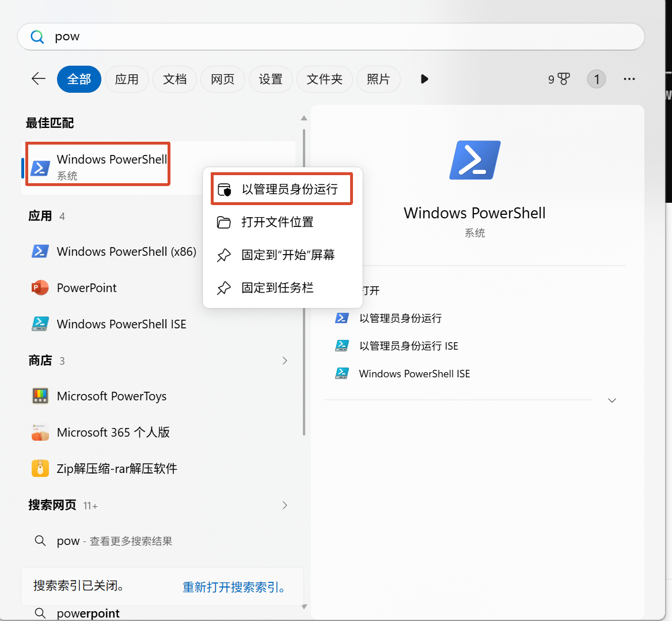This screenshot has height=621, width=672.
Task: Open the three-dot more options menu
Action: coord(629,79)
